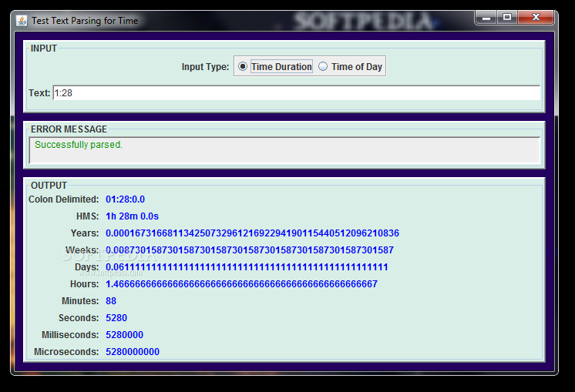Screen dimensions: 575x392
Task: Click the 'Microseconds:' label
Action: coord(66,352)
